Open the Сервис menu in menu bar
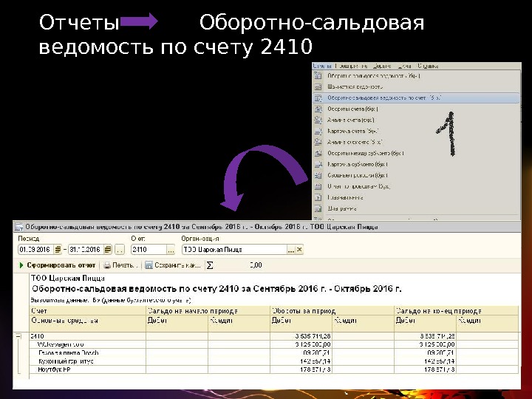Image resolution: width=532 pixels, height=399 pixels. (x=382, y=66)
